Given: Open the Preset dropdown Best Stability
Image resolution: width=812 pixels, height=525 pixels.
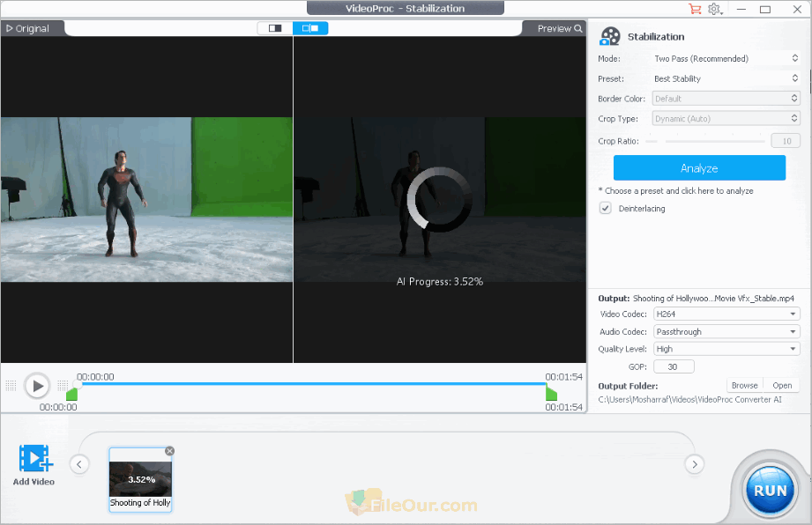Looking at the screenshot, I should 726,78.
